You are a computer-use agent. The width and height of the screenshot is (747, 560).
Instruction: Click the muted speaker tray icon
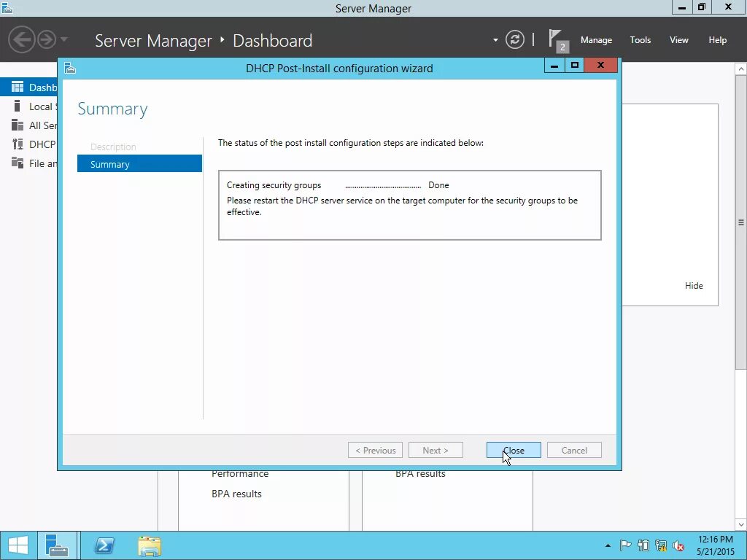pyautogui.click(x=678, y=545)
